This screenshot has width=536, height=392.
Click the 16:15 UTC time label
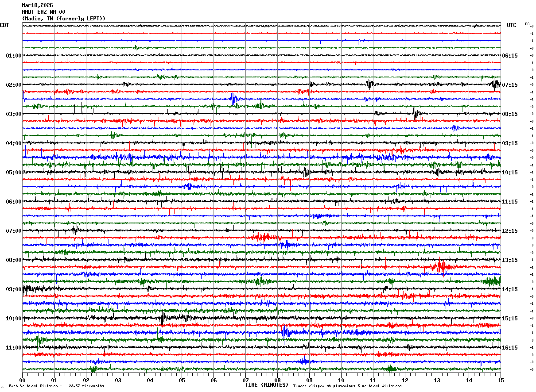(x=510, y=348)
